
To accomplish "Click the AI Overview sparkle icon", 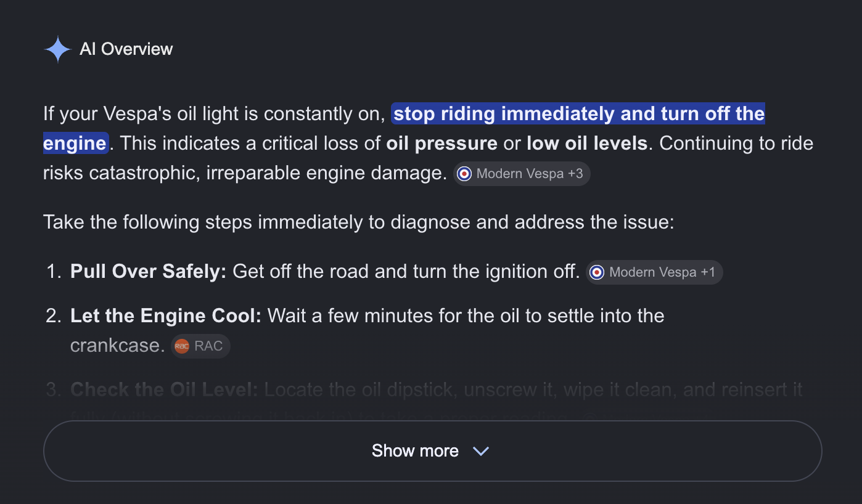I will (x=58, y=49).
